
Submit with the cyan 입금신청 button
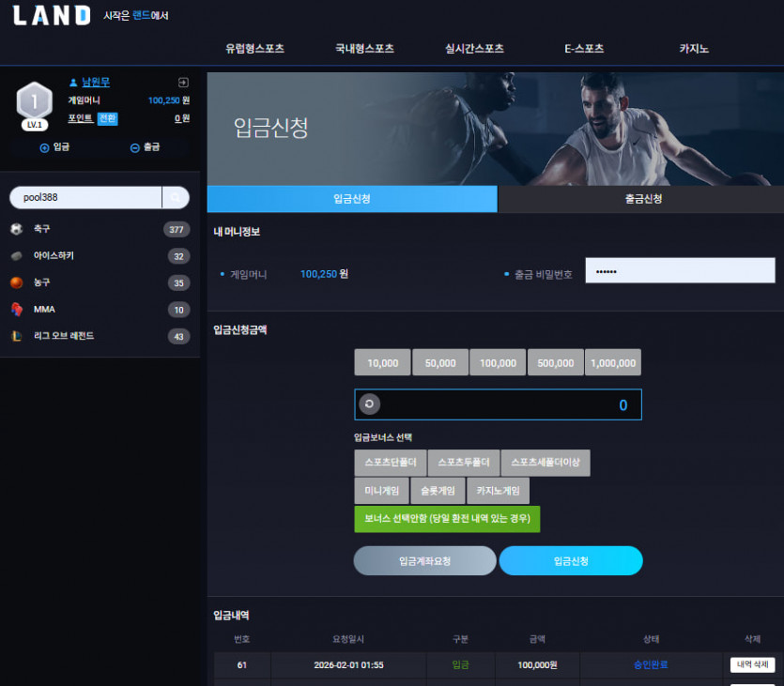coord(571,560)
